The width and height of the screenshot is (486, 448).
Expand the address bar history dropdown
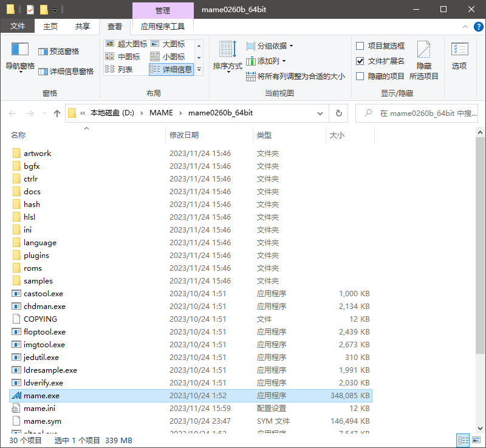click(320, 114)
